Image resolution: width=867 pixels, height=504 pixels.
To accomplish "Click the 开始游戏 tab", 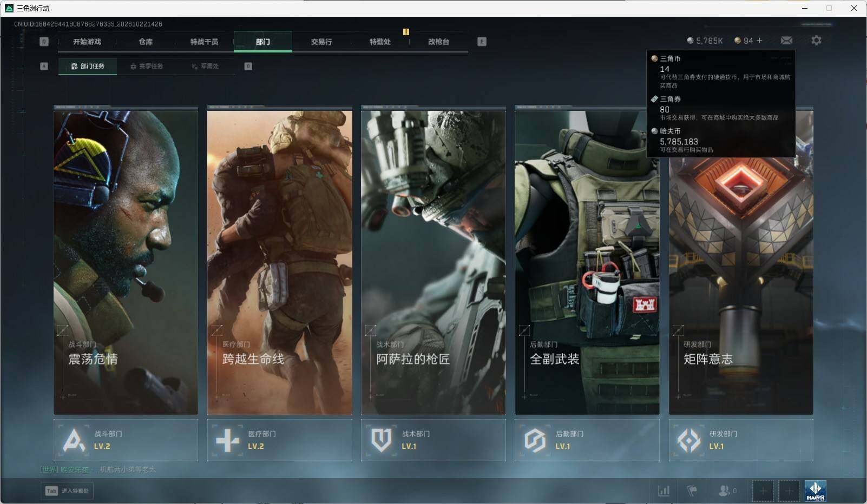I will click(87, 42).
